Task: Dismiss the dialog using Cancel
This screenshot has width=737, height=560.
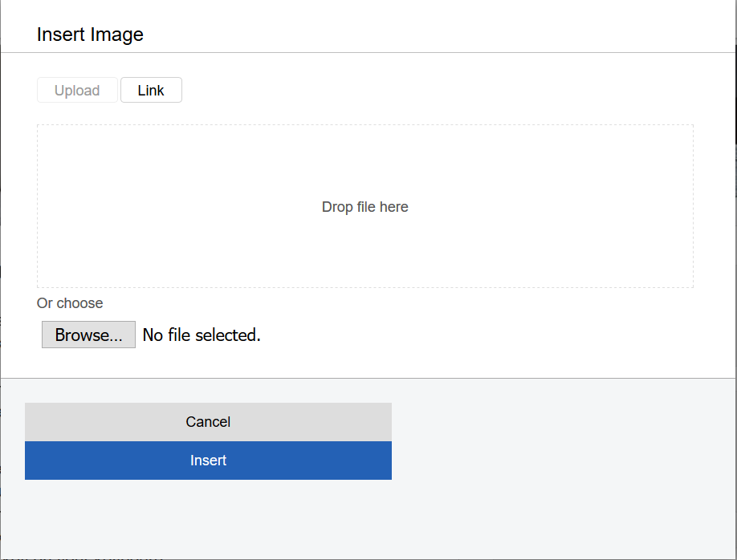Action: point(208,422)
